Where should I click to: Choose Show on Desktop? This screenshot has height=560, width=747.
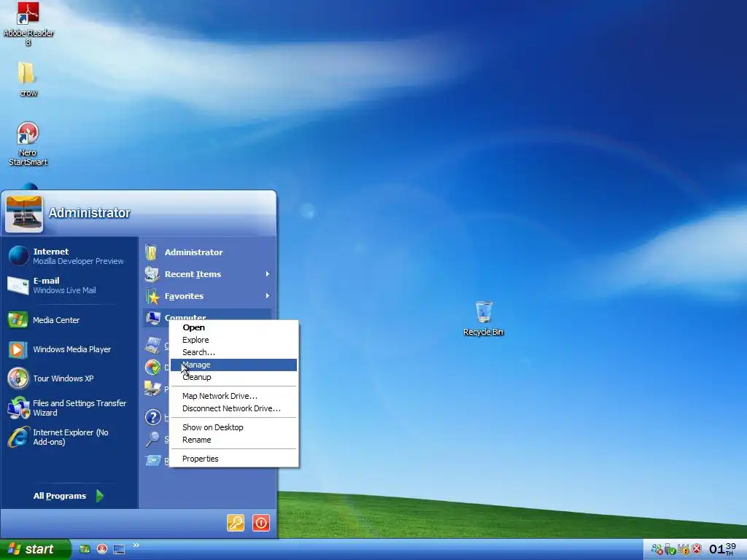234,427
